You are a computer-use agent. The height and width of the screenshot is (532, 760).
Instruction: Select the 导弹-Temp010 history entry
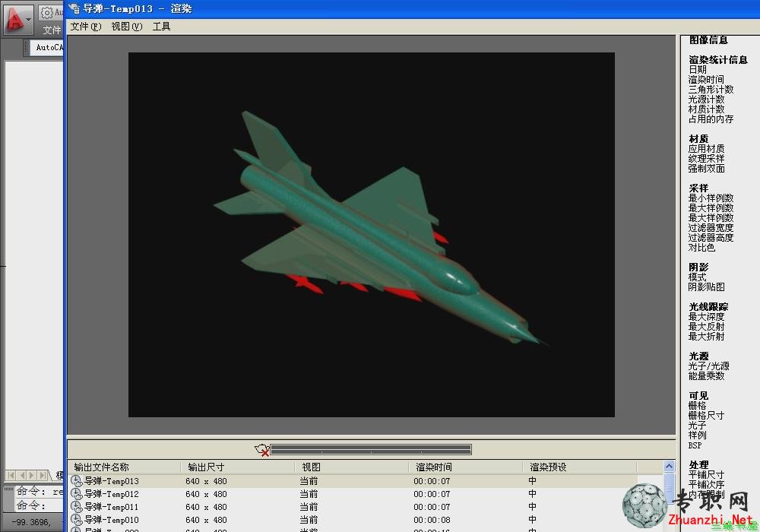point(112,520)
